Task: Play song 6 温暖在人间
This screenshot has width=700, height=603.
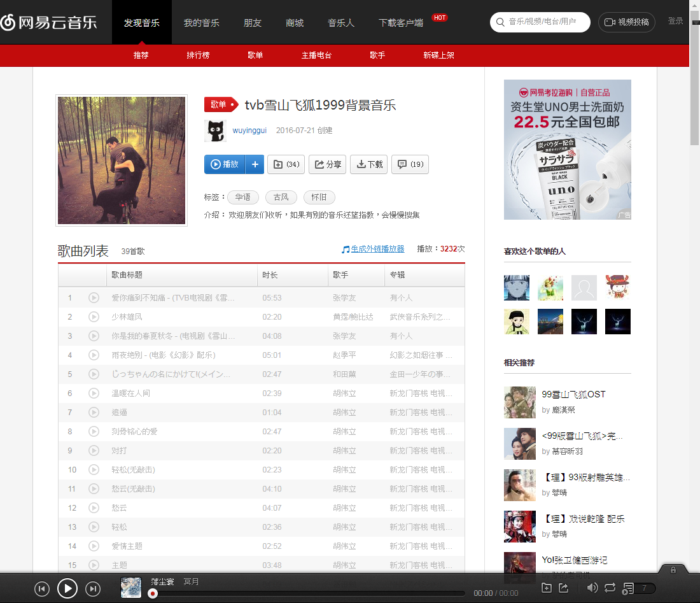Action: [94, 393]
